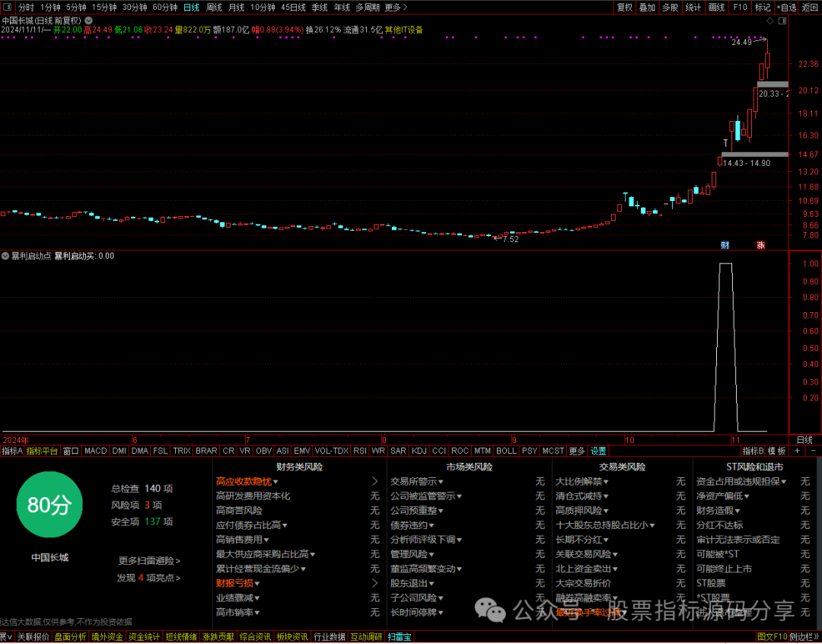Click the 统计 statistics button
The image size is (822, 644).
(x=693, y=8)
